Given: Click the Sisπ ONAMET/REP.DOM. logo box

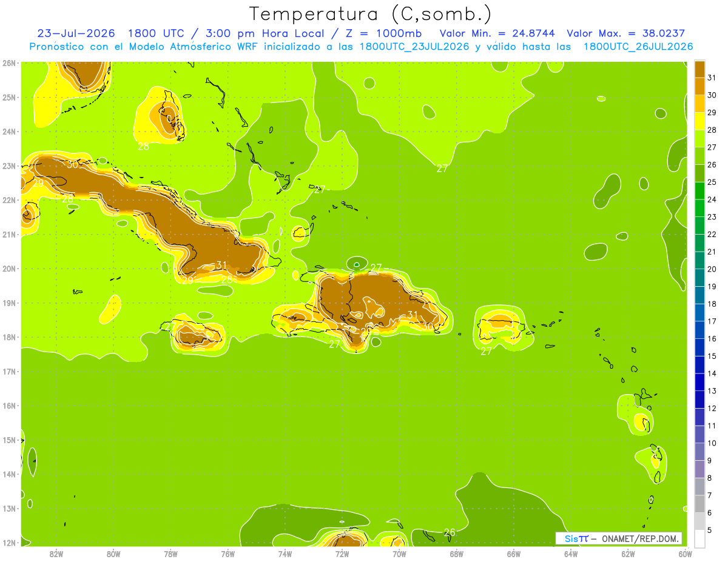Looking at the screenshot, I should point(618,538).
